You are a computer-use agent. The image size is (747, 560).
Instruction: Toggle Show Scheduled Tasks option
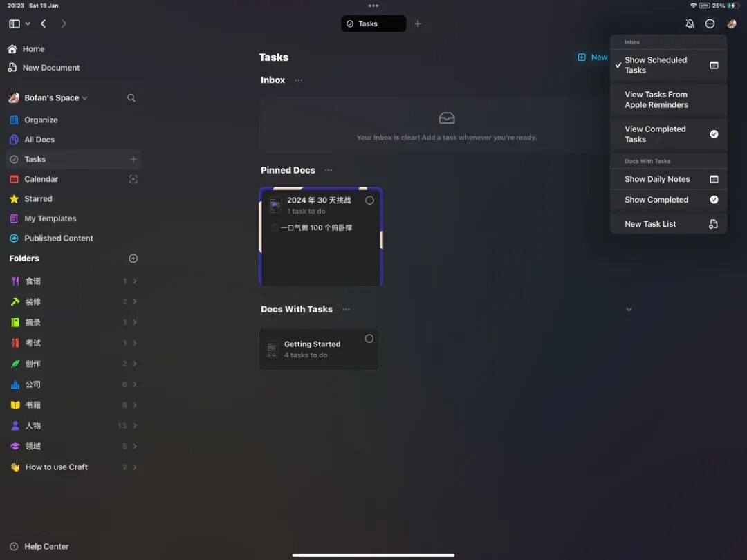click(668, 65)
